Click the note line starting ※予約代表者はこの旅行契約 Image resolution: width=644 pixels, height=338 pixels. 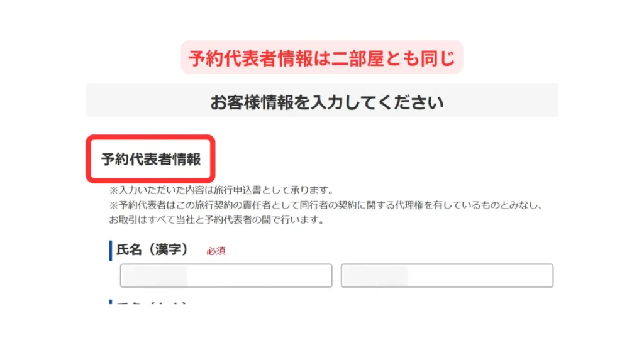point(326,205)
